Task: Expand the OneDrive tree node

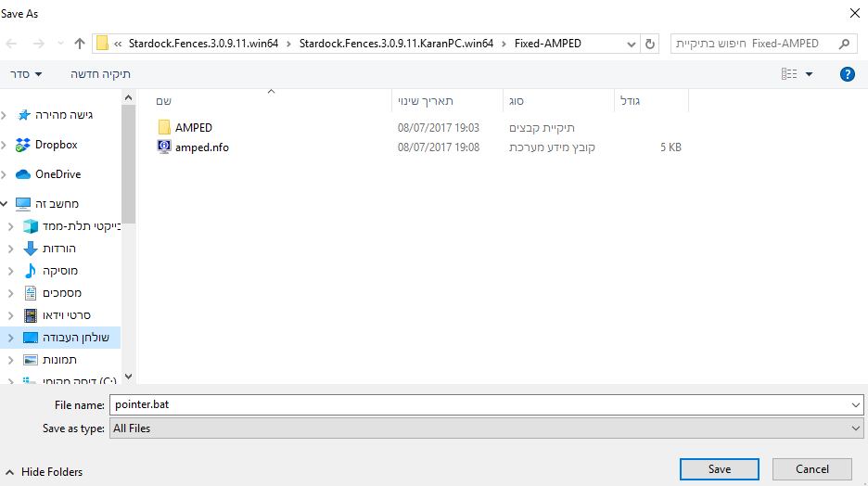Action: [x=4, y=175]
